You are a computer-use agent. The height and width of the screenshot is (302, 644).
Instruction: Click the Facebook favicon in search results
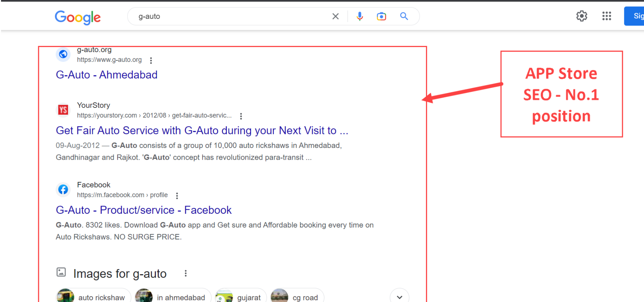click(x=63, y=189)
